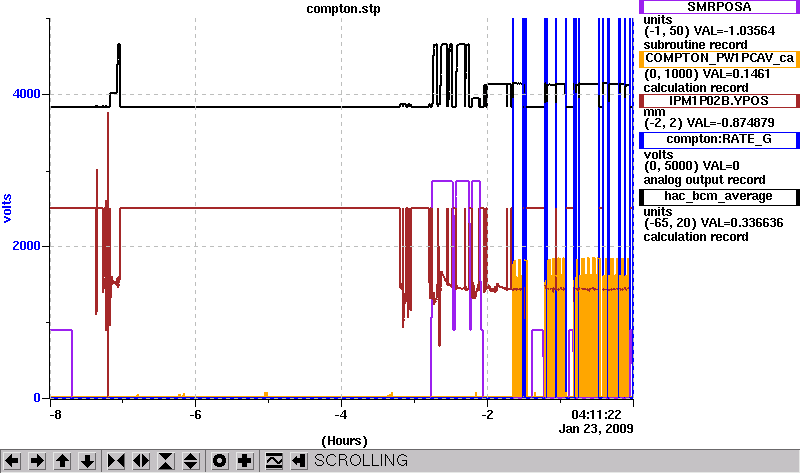Select the hac_bcm_average legend entry

pyautogui.click(x=719, y=197)
